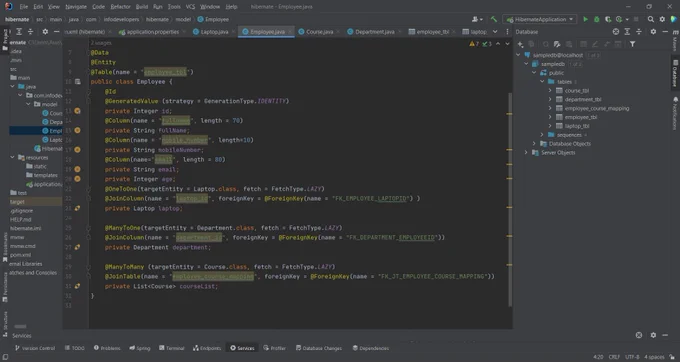Screen dimensions: 680x362
Task: Open the Endpoints tool window
Action: coord(207,348)
